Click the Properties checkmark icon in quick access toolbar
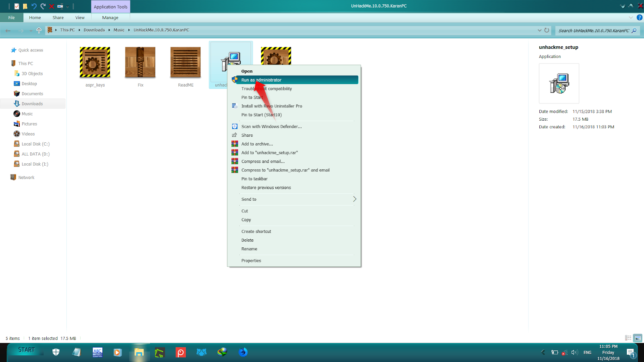 pos(17,6)
